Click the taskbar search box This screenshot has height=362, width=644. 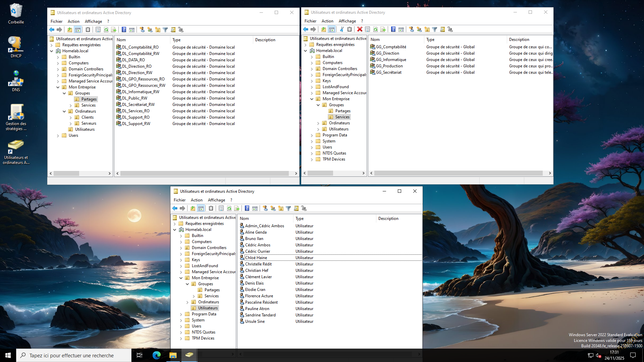[74, 355]
